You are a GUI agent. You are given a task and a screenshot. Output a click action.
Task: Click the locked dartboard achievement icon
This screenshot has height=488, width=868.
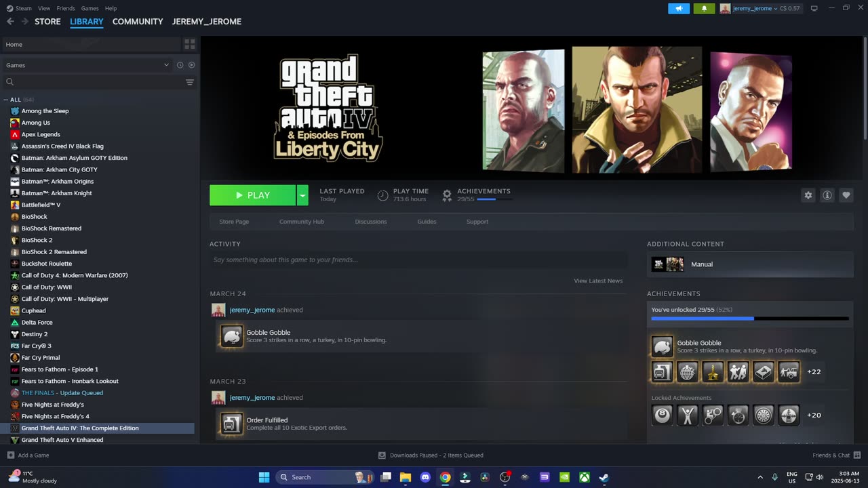[x=764, y=415]
